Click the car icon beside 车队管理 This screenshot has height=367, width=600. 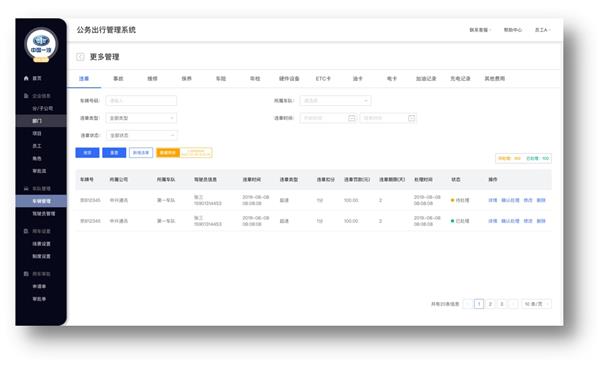click(x=26, y=189)
